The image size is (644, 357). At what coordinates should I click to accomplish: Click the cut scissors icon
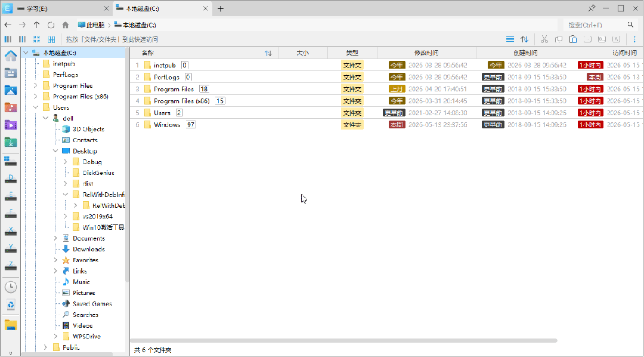click(x=544, y=39)
